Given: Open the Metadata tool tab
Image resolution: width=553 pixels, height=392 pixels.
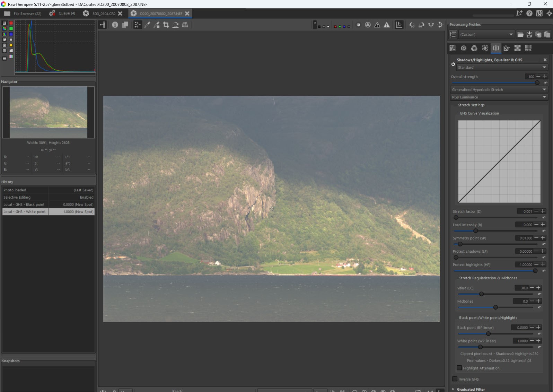Looking at the screenshot, I should pos(528,48).
